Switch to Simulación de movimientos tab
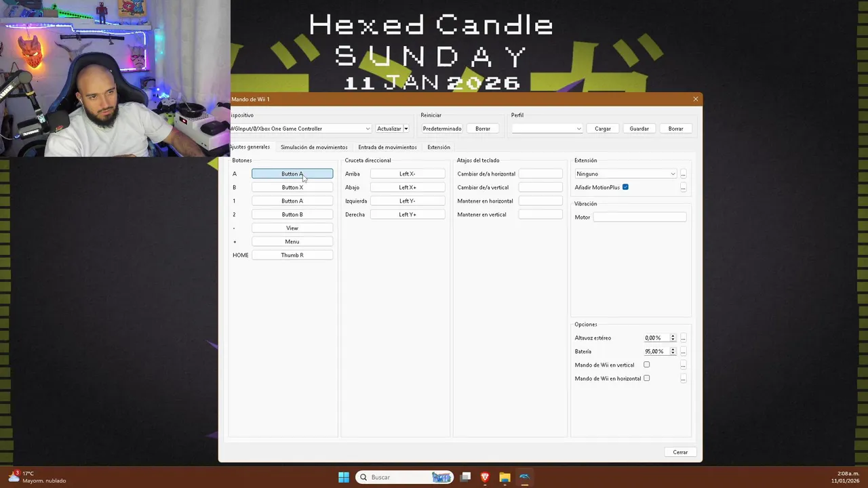 (314, 147)
